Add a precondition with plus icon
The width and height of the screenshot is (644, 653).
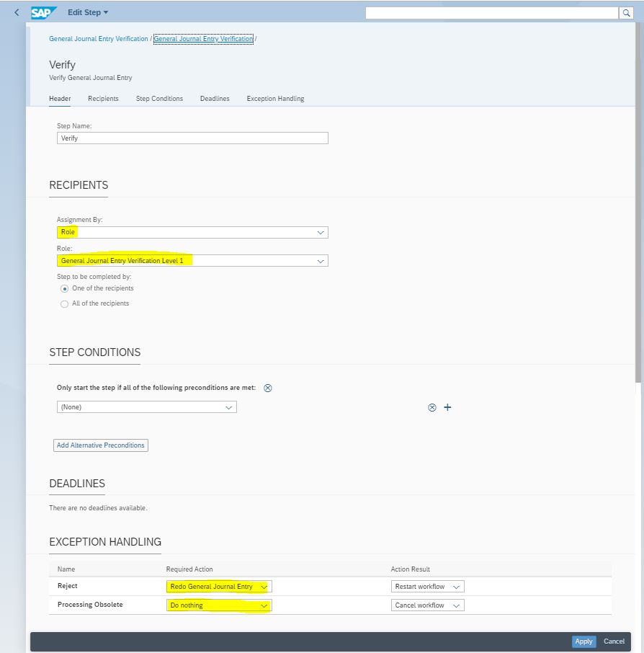pyautogui.click(x=447, y=407)
